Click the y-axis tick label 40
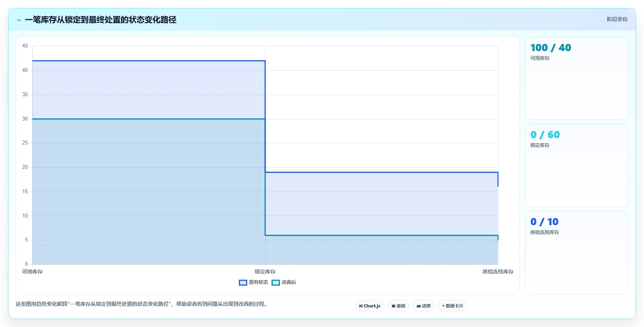 click(25, 70)
